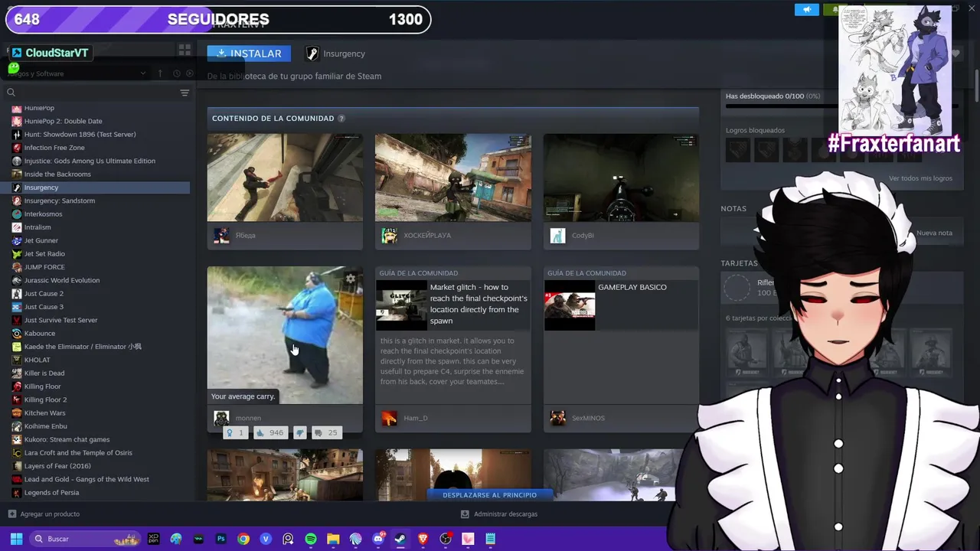Image resolution: width=980 pixels, height=551 pixels.
Task: Open help icon beside Contenido de la Comunidad
Action: [x=341, y=119]
